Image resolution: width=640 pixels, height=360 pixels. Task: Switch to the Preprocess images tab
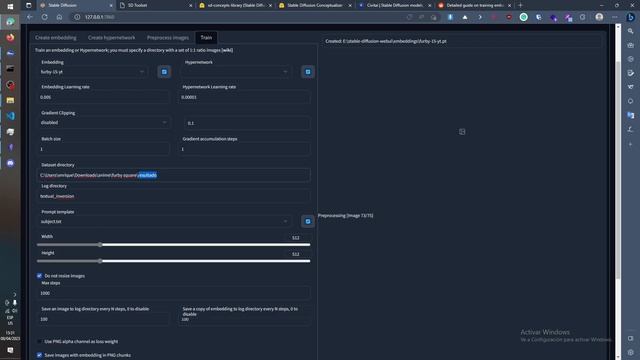click(x=168, y=38)
